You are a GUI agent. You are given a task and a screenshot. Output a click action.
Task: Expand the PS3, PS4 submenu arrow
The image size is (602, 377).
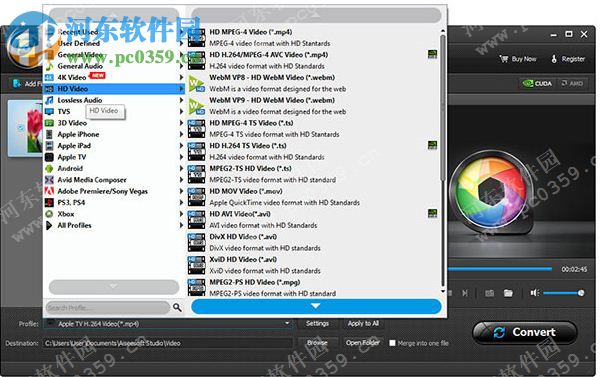pyautogui.click(x=181, y=202)
